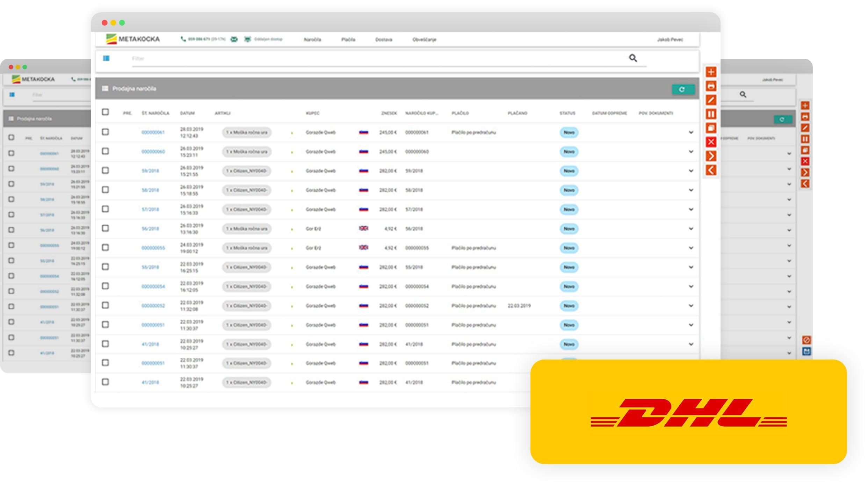Open the Naročila menu
The width and height of the screenshot is (868, 485).
point(312,39)
